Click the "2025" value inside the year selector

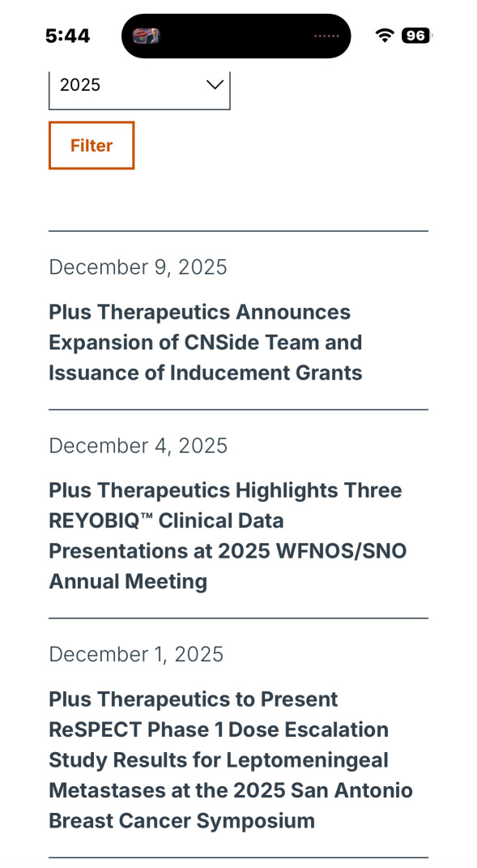tap(80, 85)
